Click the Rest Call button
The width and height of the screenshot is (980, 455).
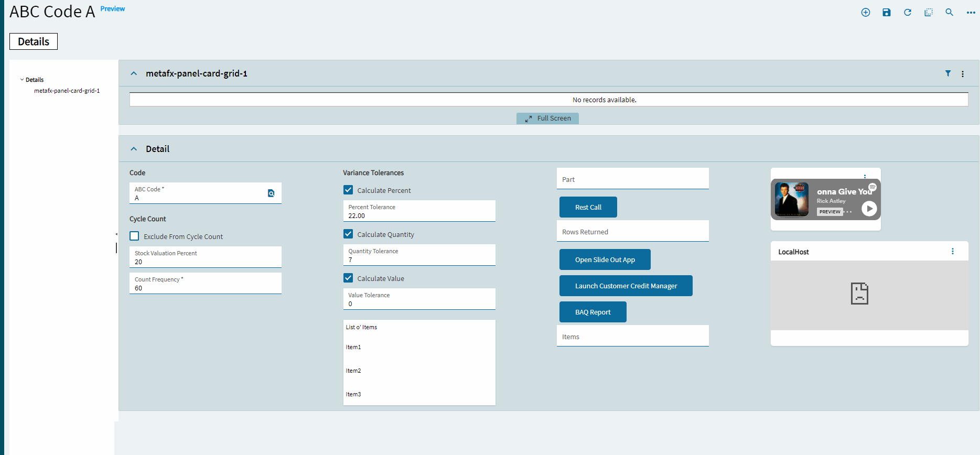click(588, 207)
